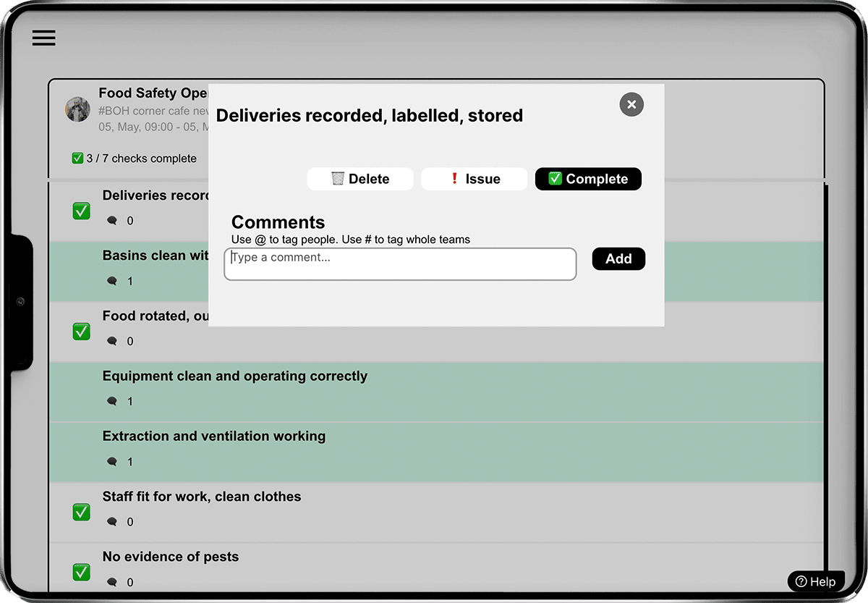The image size is (868, 603).
Task: Select Extraction and ventilation working item
Action: (x=214, y=437)
